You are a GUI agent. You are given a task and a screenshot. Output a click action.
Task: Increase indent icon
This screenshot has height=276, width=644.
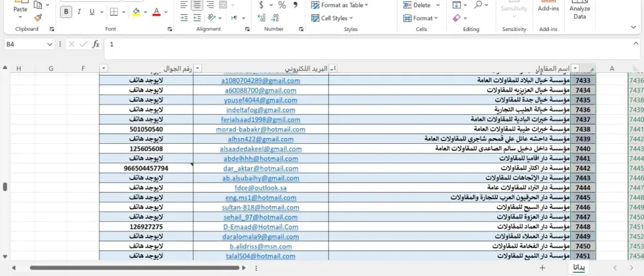point(197,17)
